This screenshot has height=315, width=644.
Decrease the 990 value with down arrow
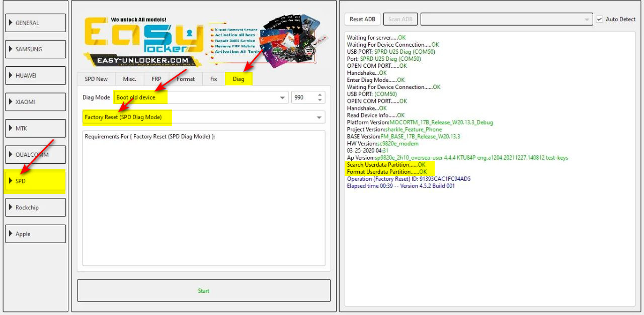tap(320, 100)
